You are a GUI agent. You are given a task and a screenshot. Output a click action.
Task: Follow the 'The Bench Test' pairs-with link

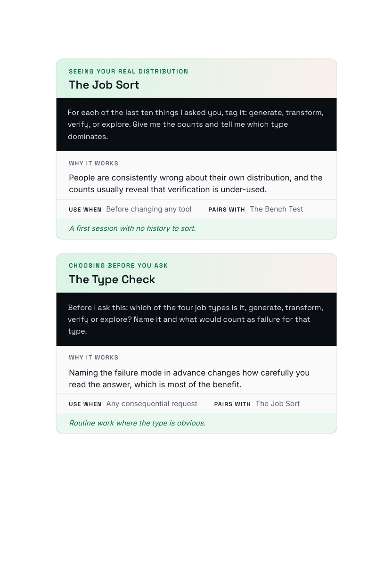pos(277,209)
